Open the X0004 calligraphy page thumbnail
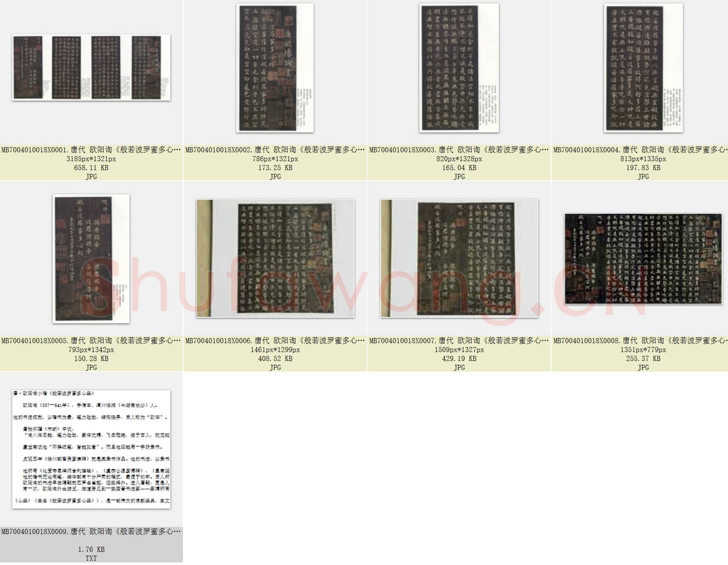This screenshot has width=728, height=565. coord(643,68)
